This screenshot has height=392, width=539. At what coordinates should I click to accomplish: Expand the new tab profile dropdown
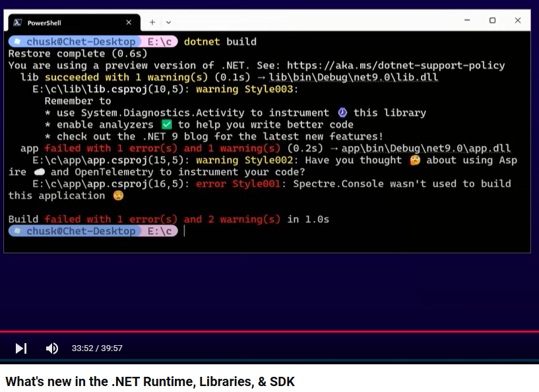(x=168, y=22)
